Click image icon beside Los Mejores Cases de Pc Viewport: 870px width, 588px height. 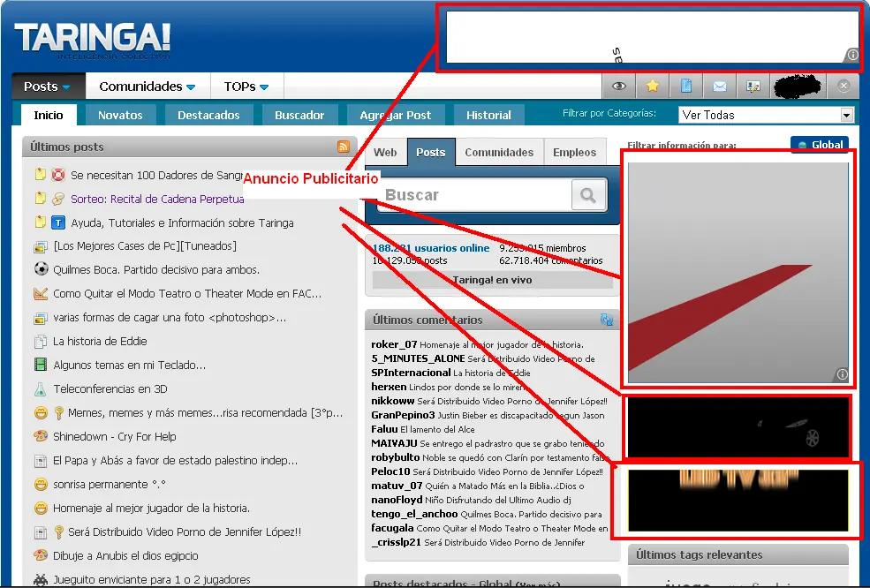(41, 245)
